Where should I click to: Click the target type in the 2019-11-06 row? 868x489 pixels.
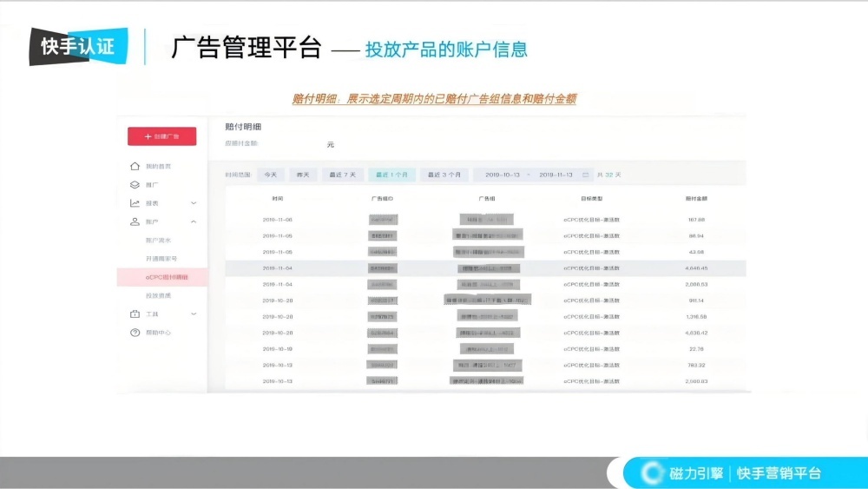click(x=591, y=220)
